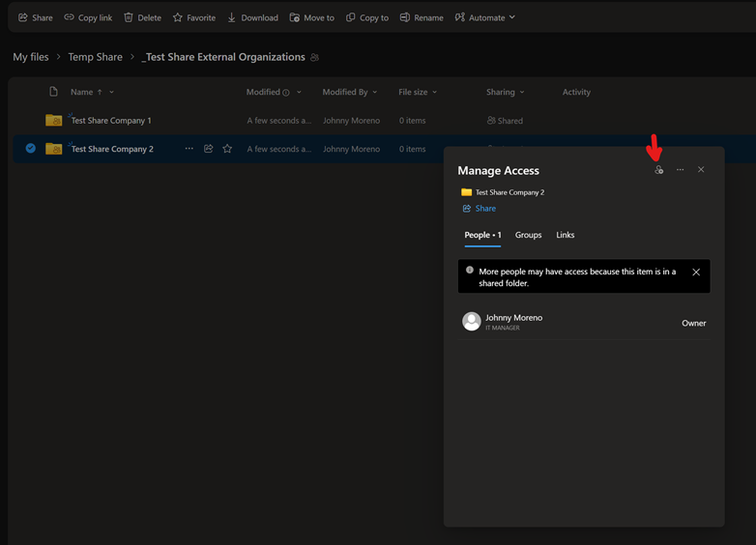The width and height of the screenshot is (756, 545).
Task: Open Modified column dropdown
Action: pyautogui.click(x=299, y=92)
